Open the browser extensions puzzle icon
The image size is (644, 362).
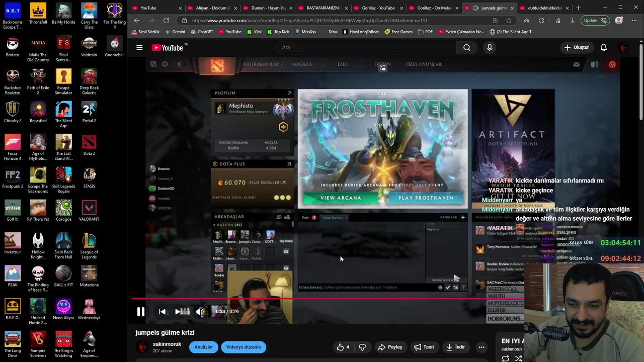point(541,21)
